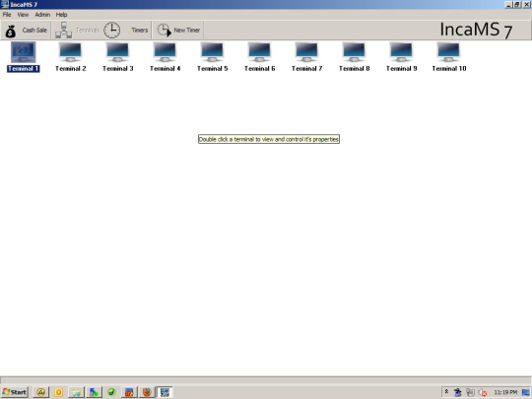Open the View menu
This screenshot has width=532, height=399.
(x=23, y=15)
